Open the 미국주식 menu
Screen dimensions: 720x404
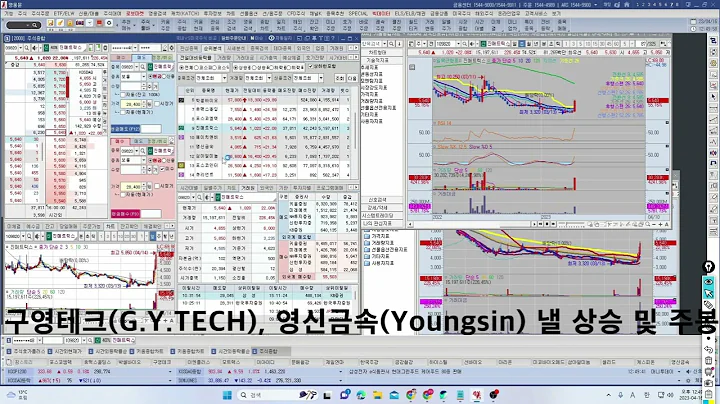461,14
